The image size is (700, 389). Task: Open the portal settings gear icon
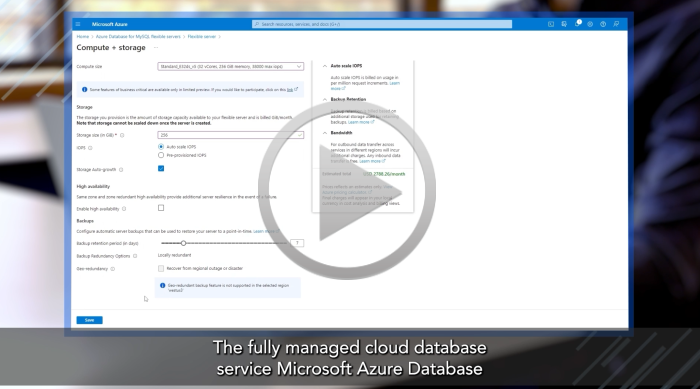point(590,24)
